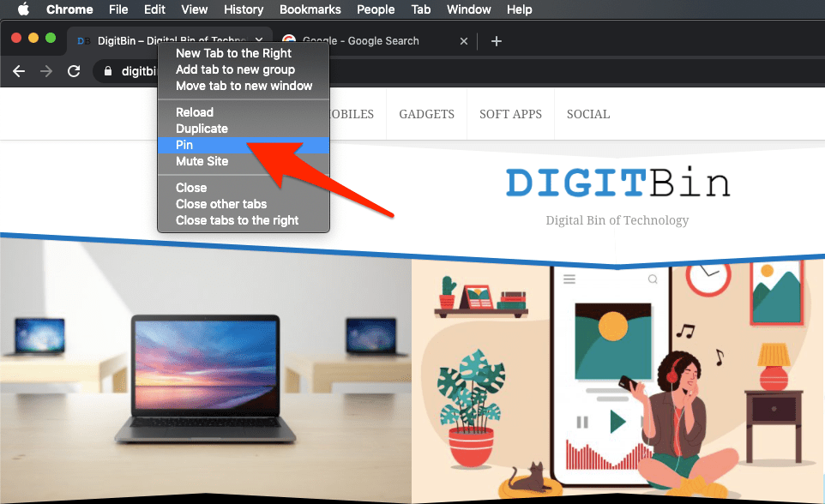The image size is (825, 504).
Task: Open a new tab with plus button
Action: [x=497, y=41]
